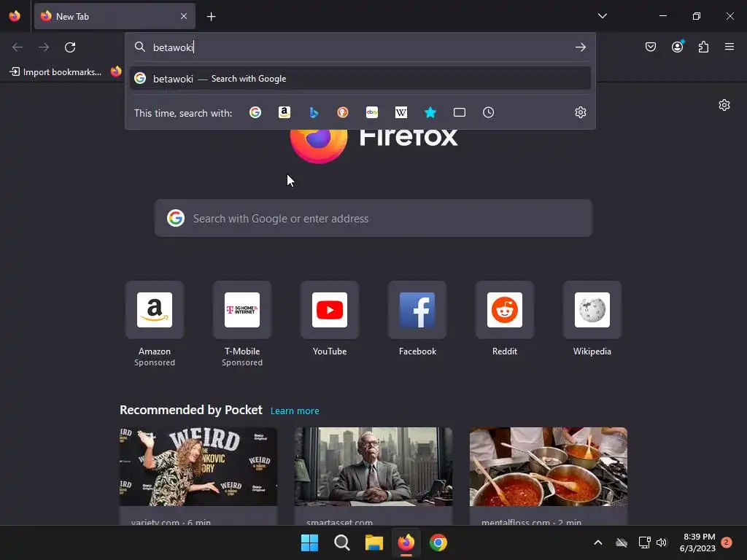Search this time with Google icon
747x560 pixels.
coord(255,112)
